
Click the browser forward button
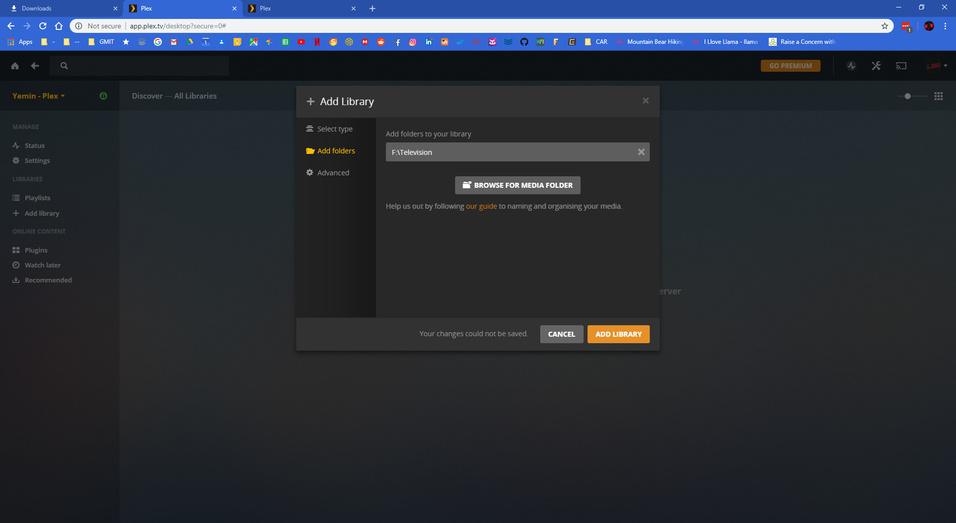coord(26,26)
